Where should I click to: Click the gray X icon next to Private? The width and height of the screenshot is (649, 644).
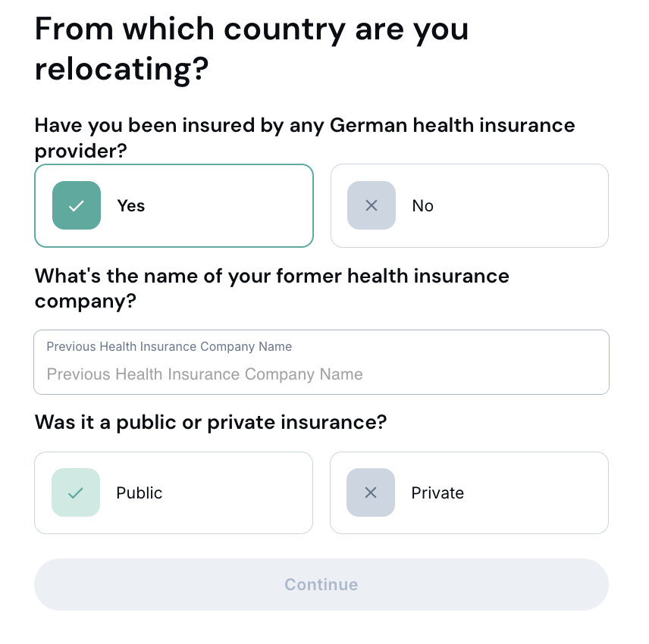click(371, 492)
